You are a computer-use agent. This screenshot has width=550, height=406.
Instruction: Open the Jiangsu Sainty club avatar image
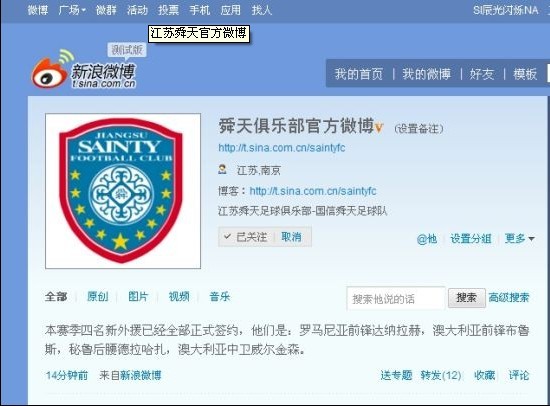pos(123,191)
